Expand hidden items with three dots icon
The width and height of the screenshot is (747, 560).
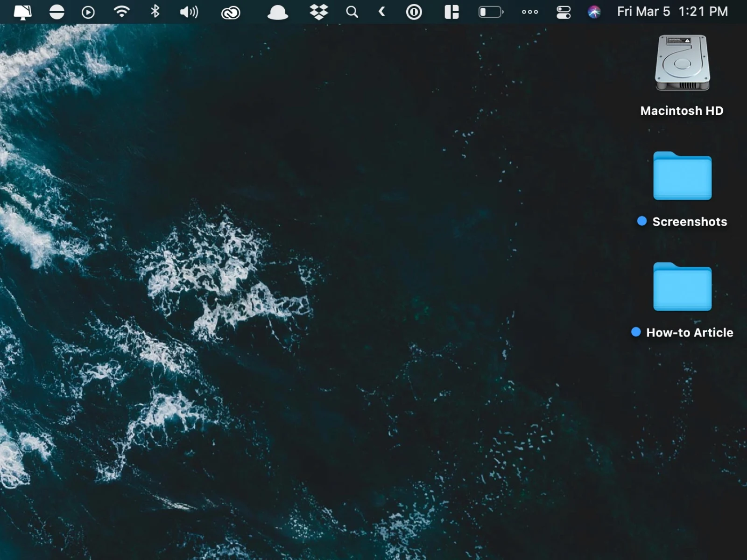pyautogui.click(x=530, y=12)
